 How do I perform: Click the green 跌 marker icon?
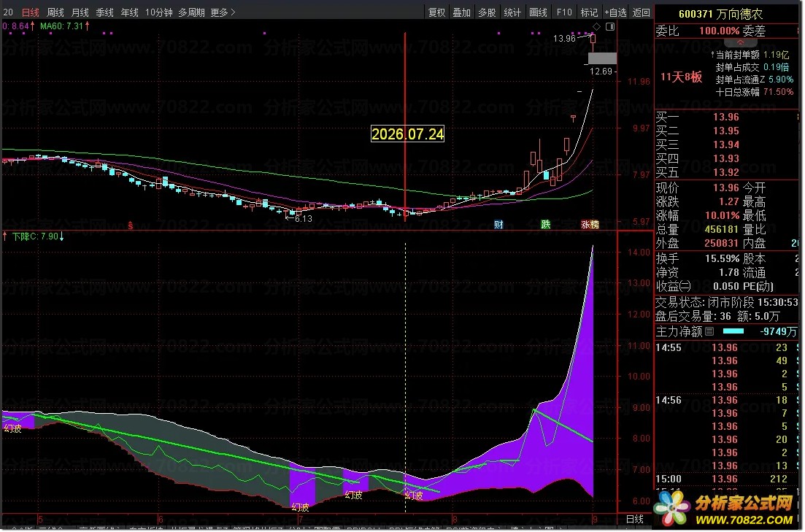[x=546, y=225]
